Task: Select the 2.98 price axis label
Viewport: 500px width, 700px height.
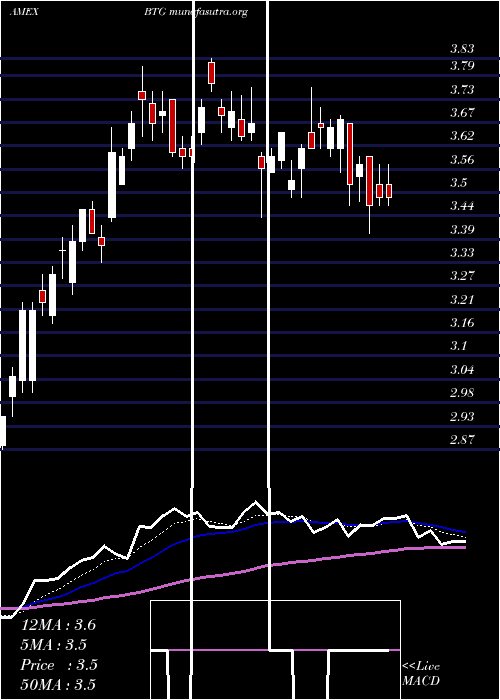Action: click(x=462, y=392)
